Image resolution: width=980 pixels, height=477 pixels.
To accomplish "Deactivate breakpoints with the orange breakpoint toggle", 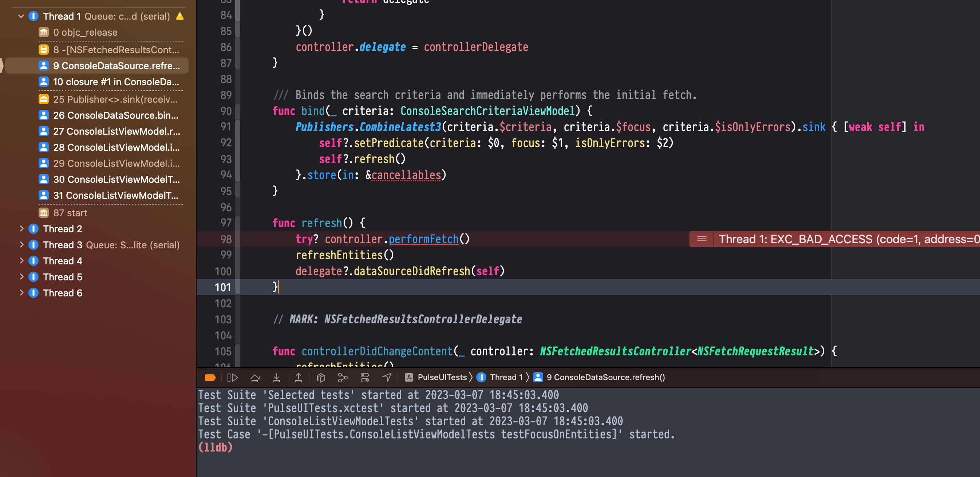I will coord(210,377).
